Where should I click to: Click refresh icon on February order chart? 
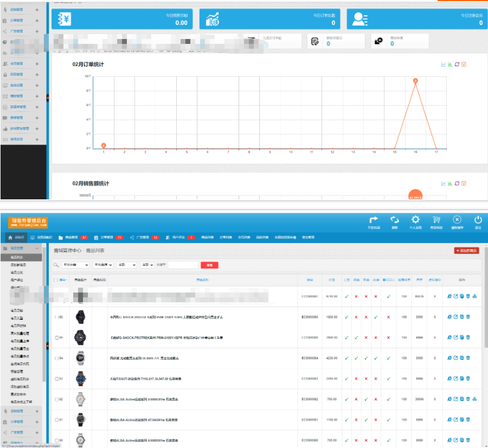tap(457, 64)
